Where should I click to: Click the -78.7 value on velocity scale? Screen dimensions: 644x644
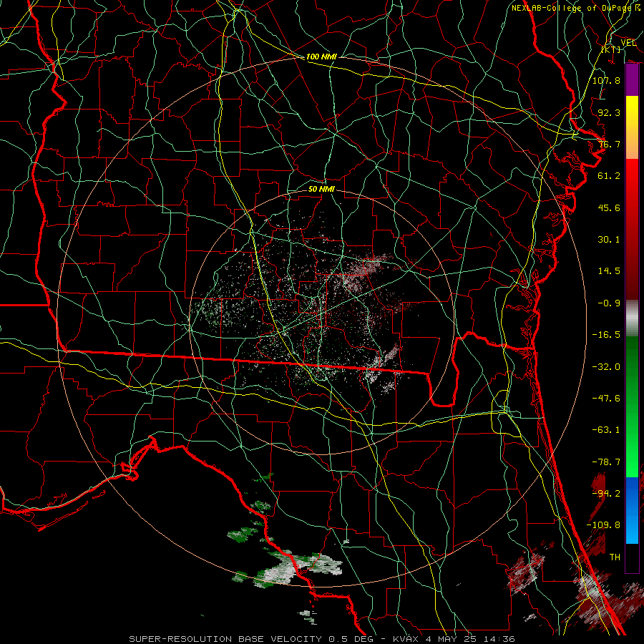click(x=606, y=462)
